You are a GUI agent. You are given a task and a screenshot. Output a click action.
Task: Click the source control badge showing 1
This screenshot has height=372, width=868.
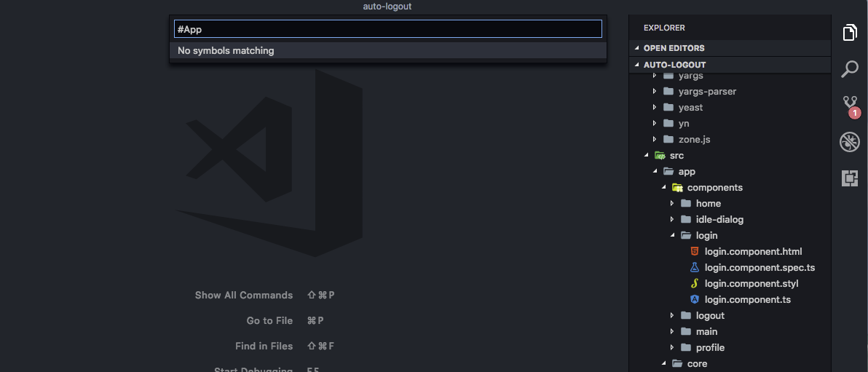[856, 113]
